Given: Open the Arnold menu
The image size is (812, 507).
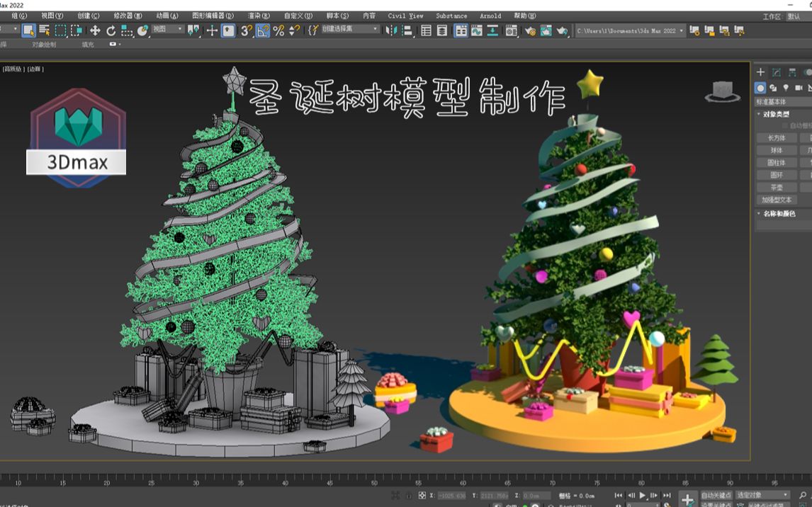Looking at the screenshot, I should pos(490,16).
